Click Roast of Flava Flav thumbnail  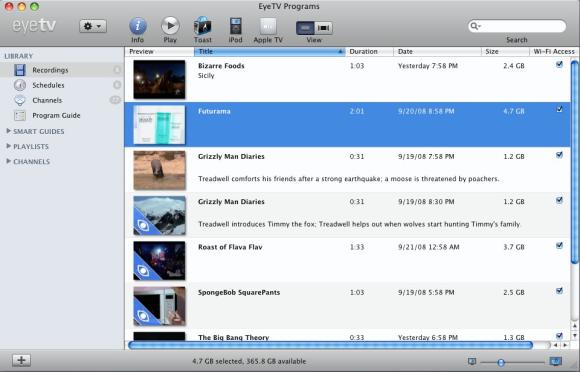pos(159,261)
